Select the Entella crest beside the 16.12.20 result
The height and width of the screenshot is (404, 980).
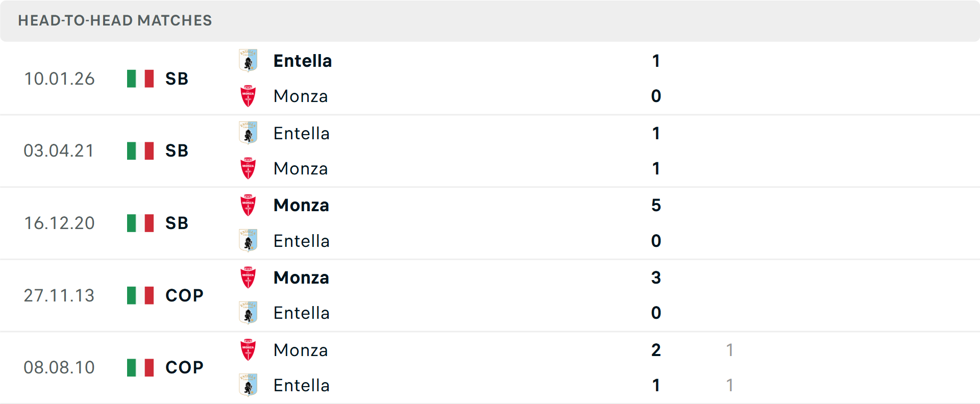[x=248, y=241]
